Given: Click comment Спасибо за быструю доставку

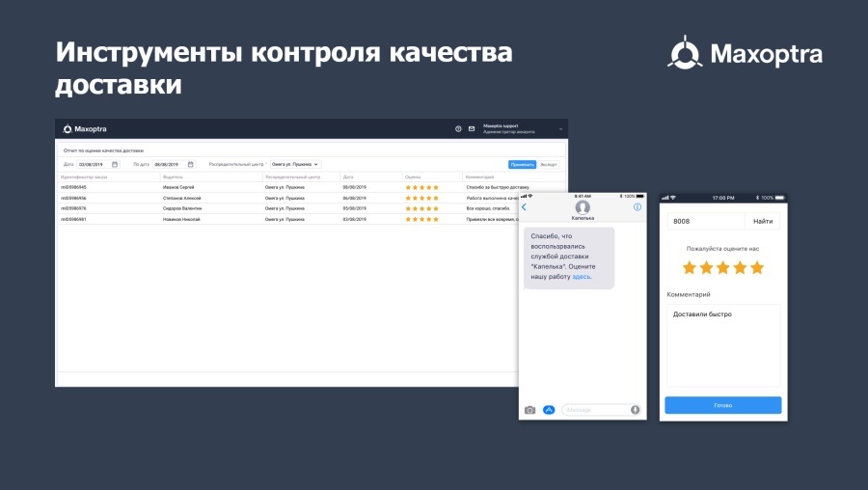Looking at the screenshot, I should coord(498,188).
